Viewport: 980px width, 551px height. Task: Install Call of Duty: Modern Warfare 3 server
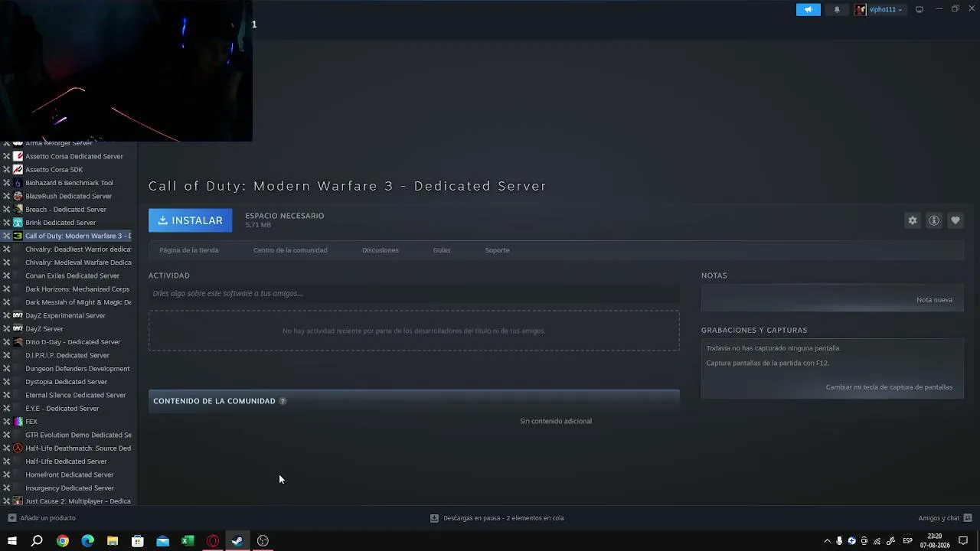click(x=190, y=220)
